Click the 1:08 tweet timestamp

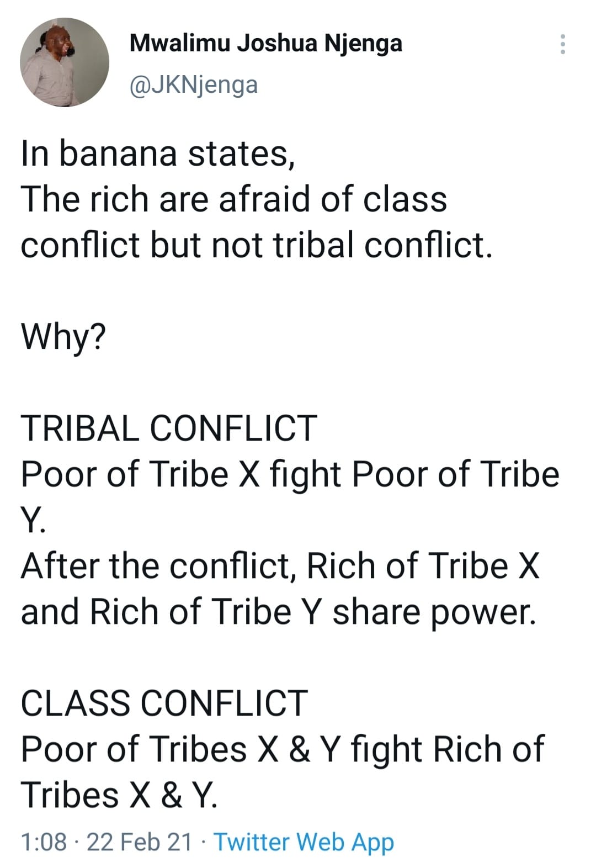[x=44, y=842]
